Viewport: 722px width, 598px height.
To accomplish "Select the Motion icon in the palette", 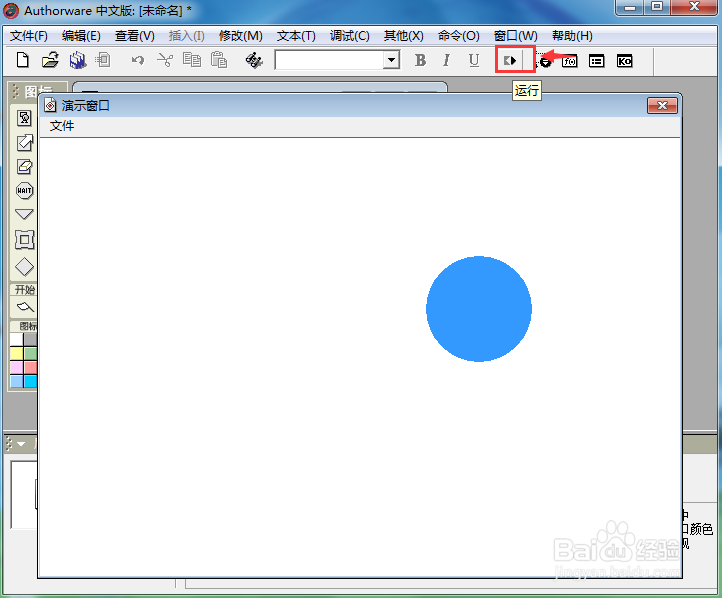I will [x=24, y=142].
